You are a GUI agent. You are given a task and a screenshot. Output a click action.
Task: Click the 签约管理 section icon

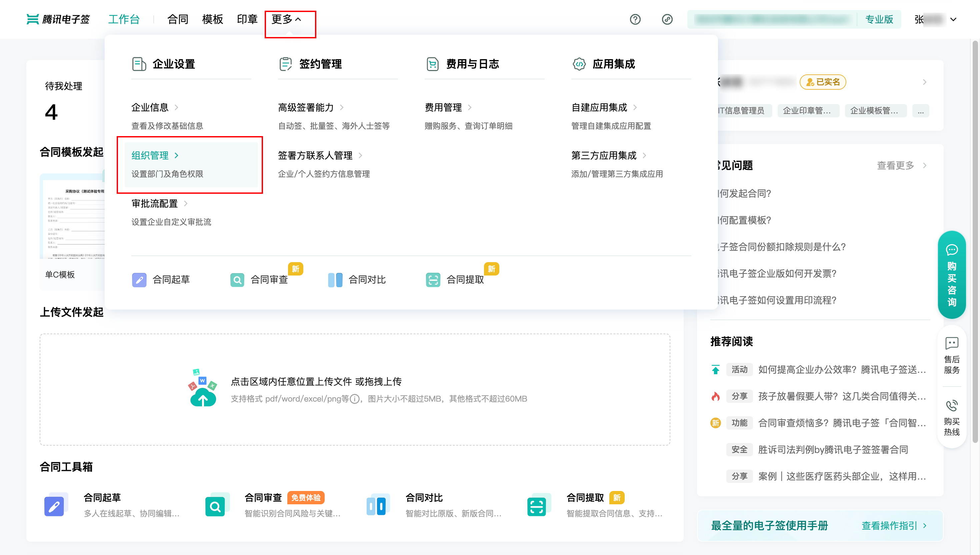(285, 64)
